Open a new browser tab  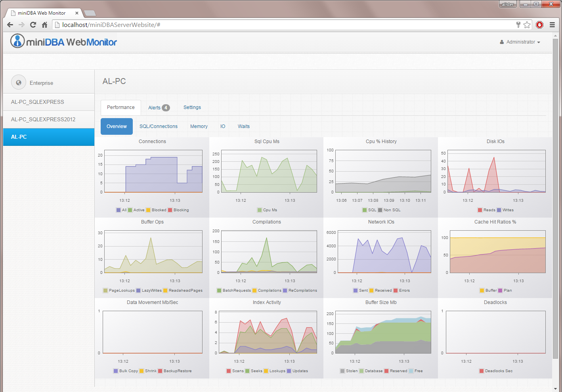[x=90, y=13]
